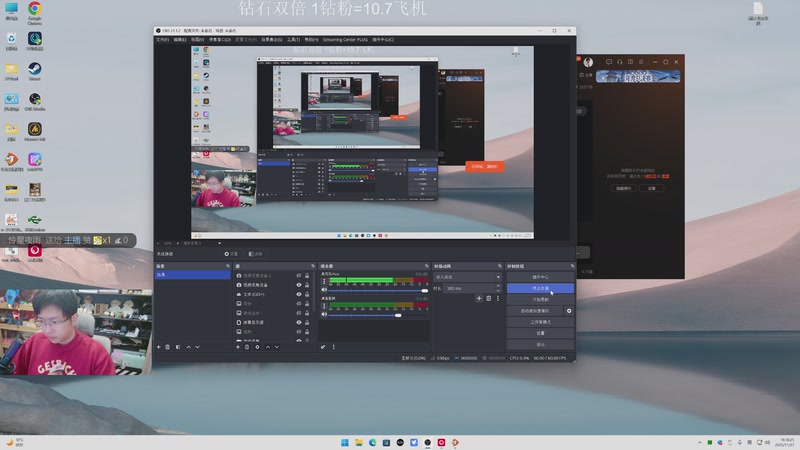Open the Settings button in the Controls dock

[x=540, y=333]
